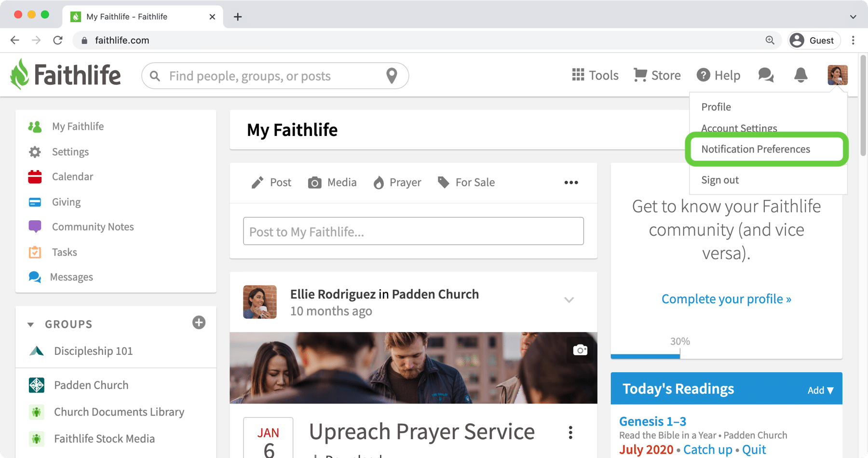Click the profile completion progress bar
This screenshot has height=458, width=868.
tap(726, 356)
